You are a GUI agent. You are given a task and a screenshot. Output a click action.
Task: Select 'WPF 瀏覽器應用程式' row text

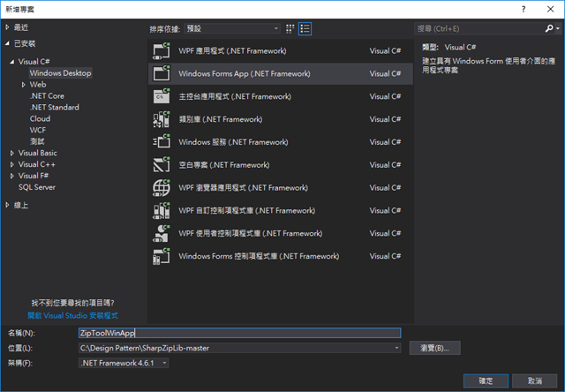point(244,188)
